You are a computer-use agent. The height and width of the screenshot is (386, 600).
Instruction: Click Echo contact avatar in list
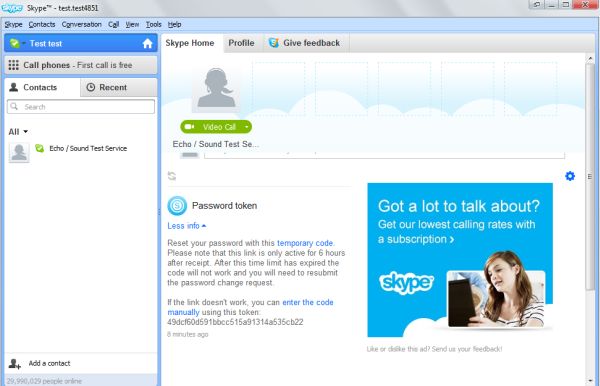tap(19, 152)
